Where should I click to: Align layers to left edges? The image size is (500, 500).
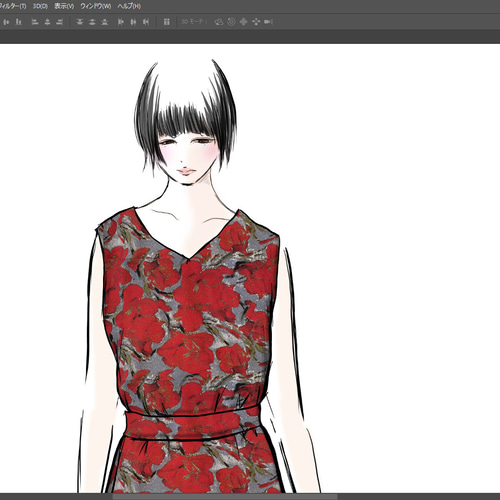coord(35,22)
